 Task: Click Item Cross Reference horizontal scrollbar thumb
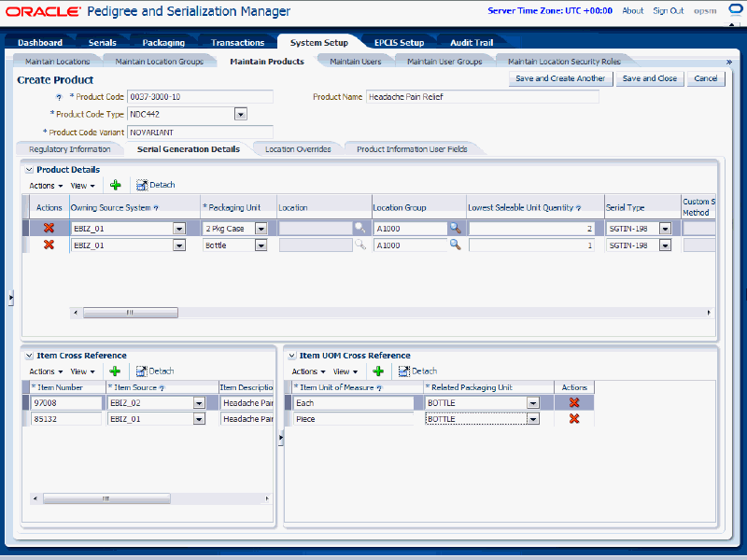(x=106, y=498)
